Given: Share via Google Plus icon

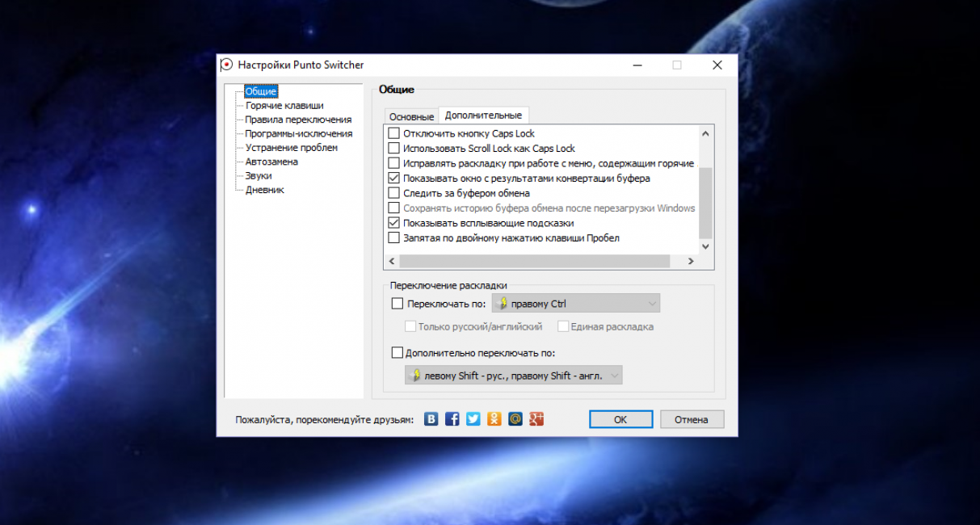Looking at the screenshot, I should 536,419.
